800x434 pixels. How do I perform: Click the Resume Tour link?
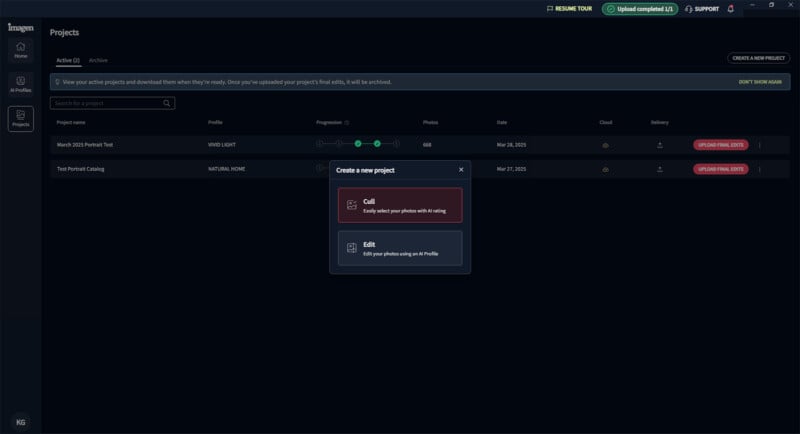569,9
